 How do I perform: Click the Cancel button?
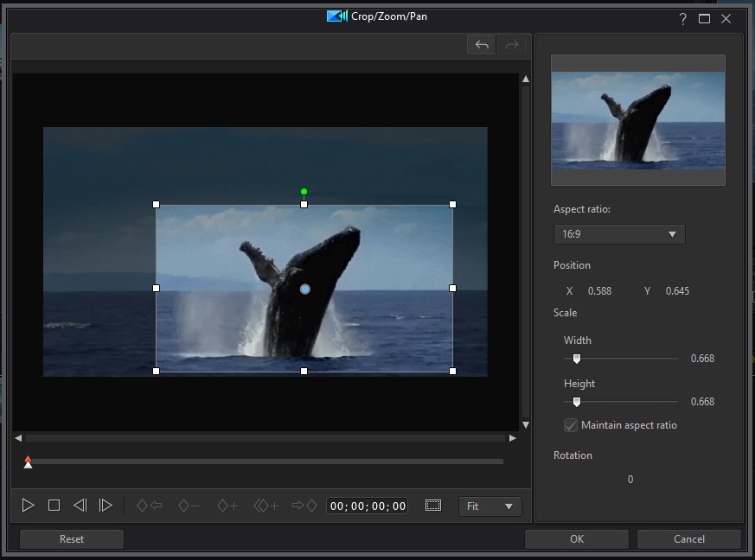pyautogui.click(x=688, y=539)
